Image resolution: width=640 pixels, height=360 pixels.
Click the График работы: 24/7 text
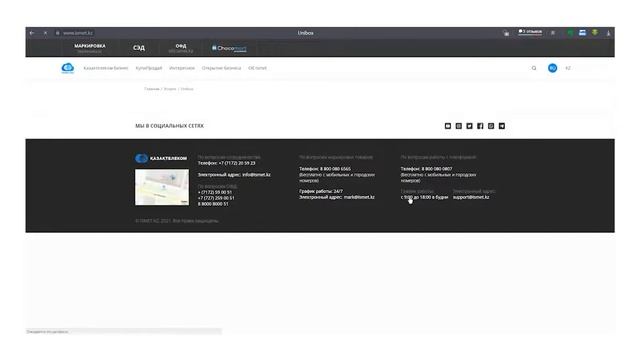click(321, 191)
